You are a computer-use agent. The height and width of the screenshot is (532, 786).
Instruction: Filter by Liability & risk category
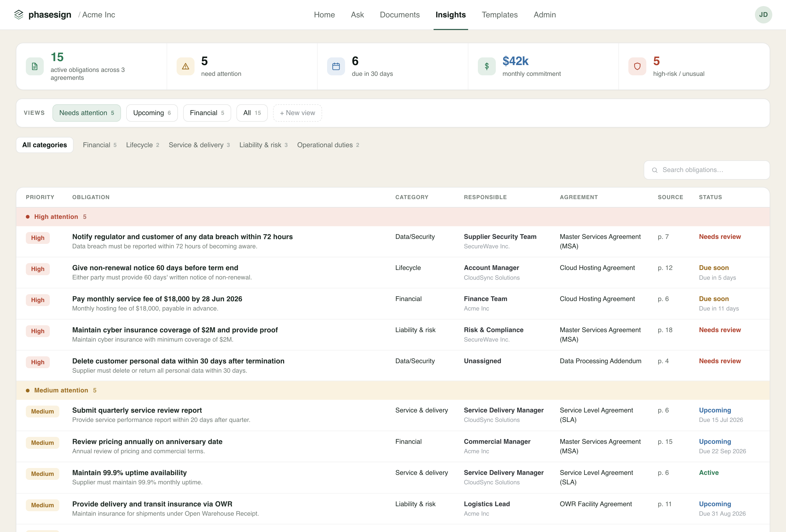pyautogui.click(x=264, y=145)
